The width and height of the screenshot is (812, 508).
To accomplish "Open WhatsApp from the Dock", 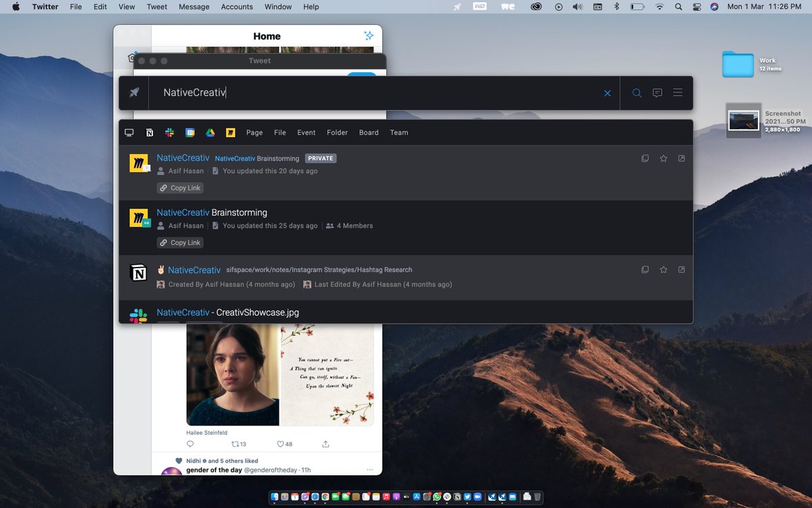I will [x=437, y=496].
